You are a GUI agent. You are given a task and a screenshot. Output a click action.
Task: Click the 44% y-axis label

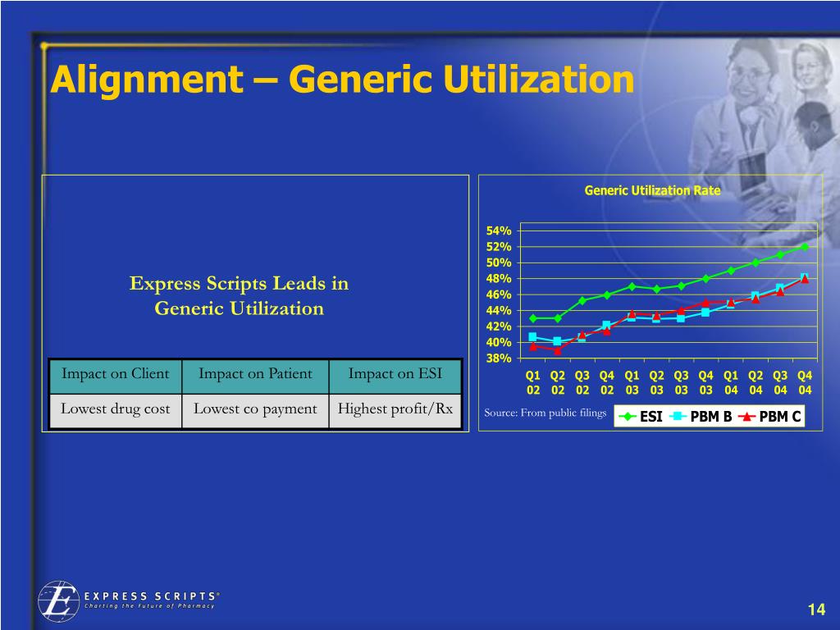point(499,311)
